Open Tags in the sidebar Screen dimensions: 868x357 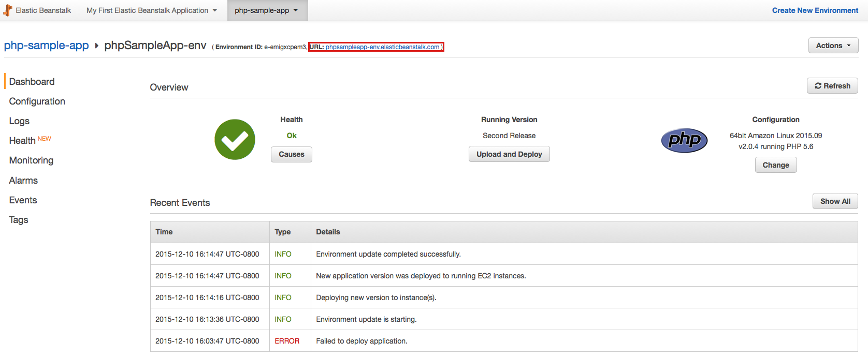19,220
